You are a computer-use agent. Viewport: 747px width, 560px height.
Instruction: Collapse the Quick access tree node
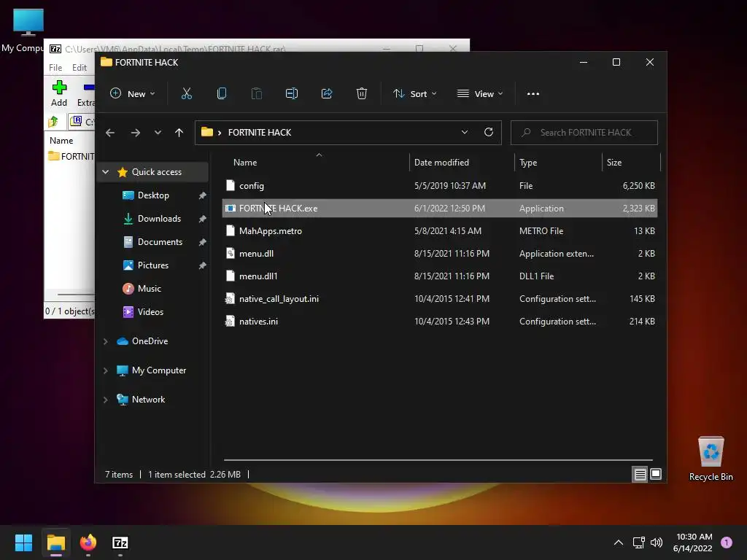pos(106,172)
